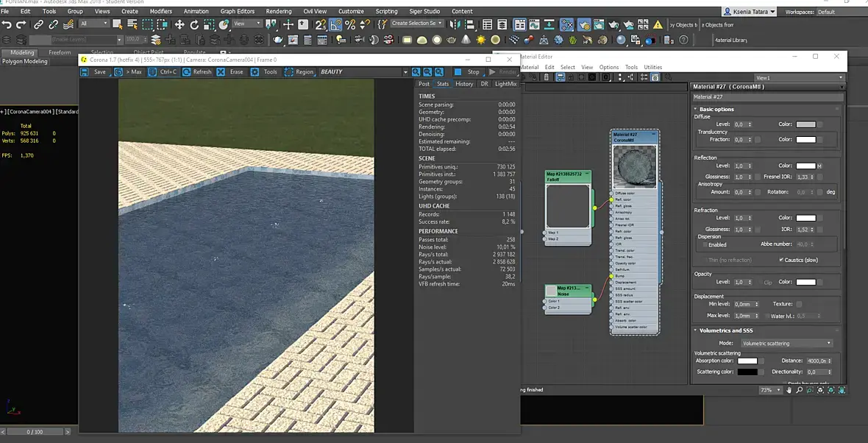Select the Move transform tool

coord(179,24)
